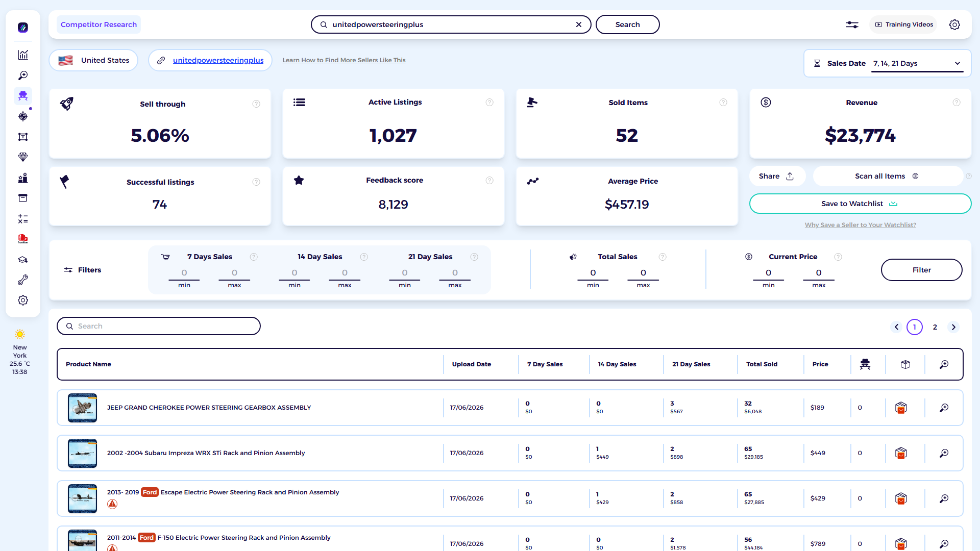Click the Share button
980x551 pixels.
pyautogui.click(x=777, y=176)
